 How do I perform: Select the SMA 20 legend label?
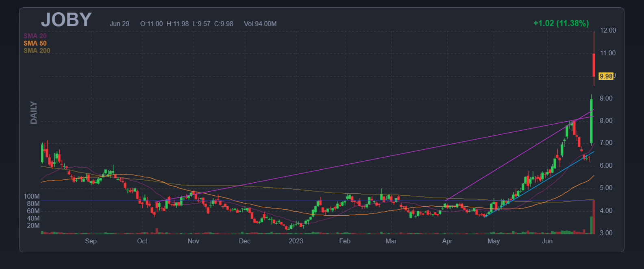point(35,36)
